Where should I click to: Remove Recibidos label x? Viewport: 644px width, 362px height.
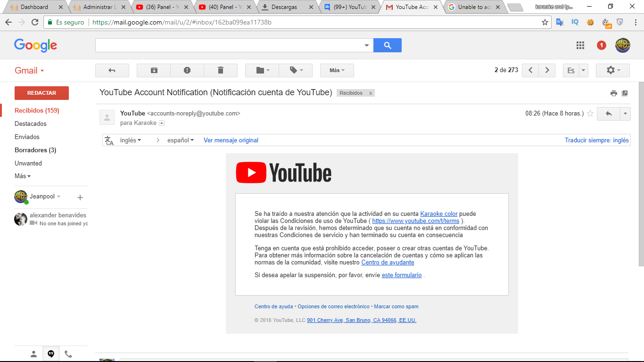(371, 93)
